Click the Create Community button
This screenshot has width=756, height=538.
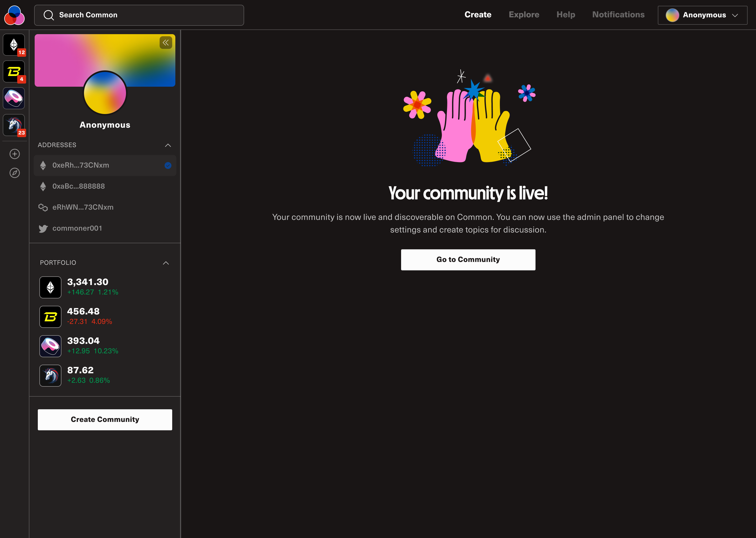click(x=105, y=420)
